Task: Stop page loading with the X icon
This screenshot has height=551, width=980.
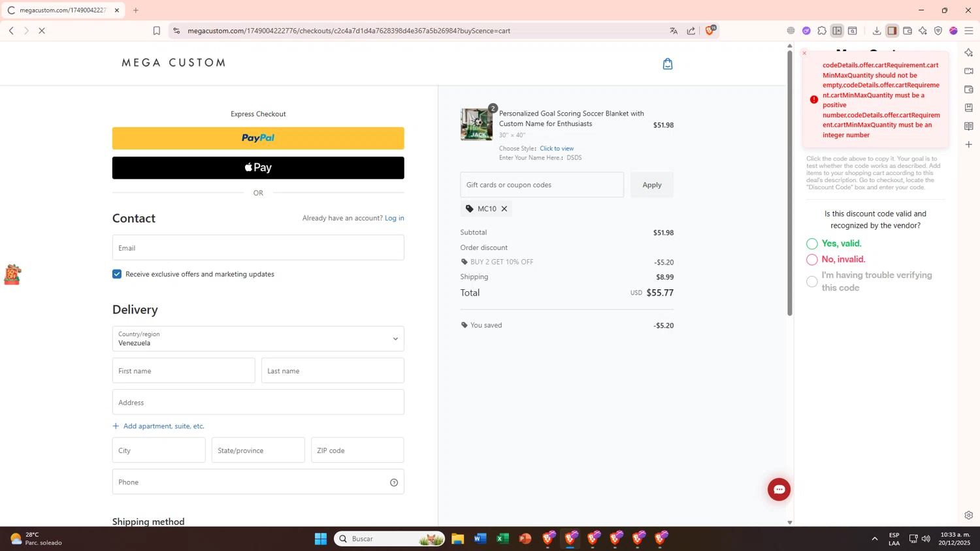Action: 41,31
